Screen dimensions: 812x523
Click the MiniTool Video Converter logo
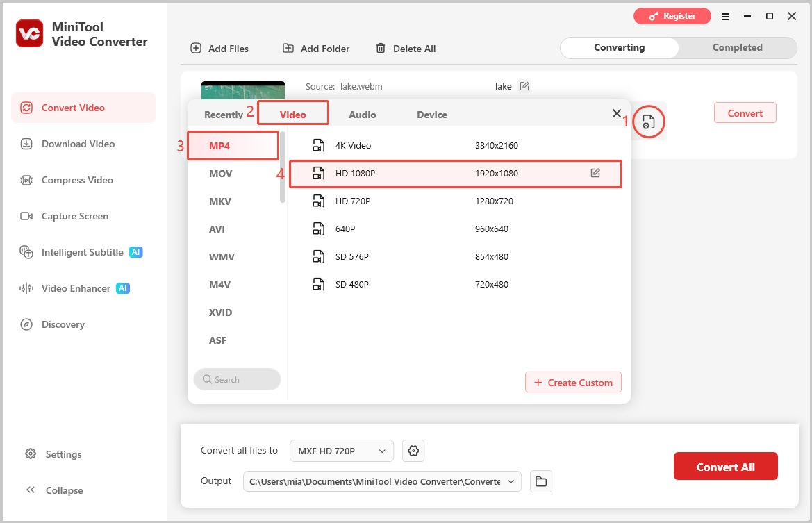pyautogui.click(x=29, y=33)
